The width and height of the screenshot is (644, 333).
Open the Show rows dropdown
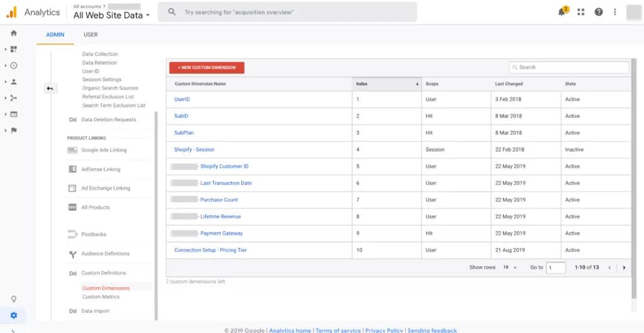[x=509, y=268]
